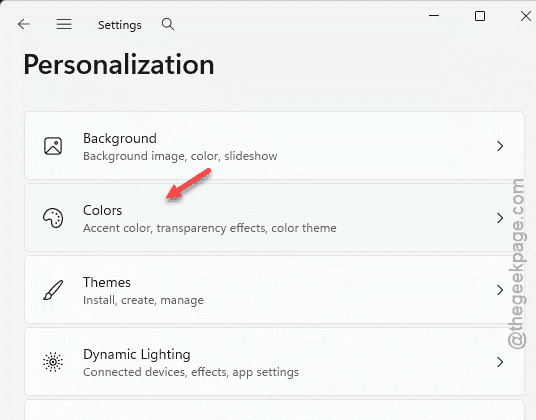Expand the Colors row chevron
536x420 pixels.
[x=500, y=218]
